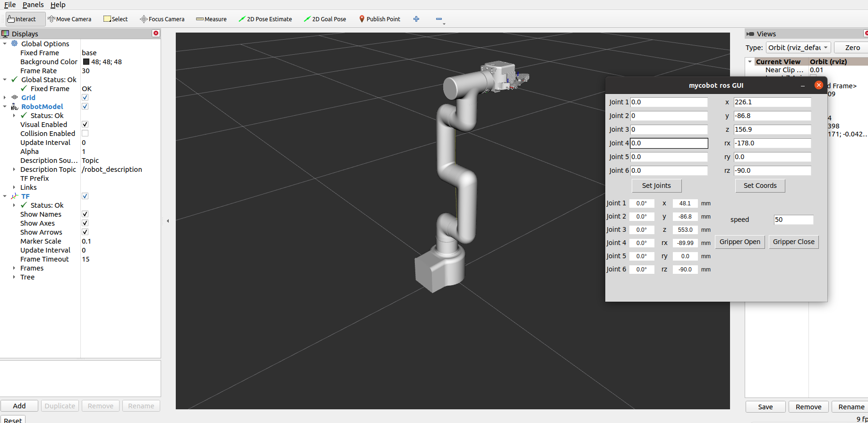The width and height of the screenshot is (868, 423).
Task: Select the 2D Pose Estimate tool
Action: 265,19
